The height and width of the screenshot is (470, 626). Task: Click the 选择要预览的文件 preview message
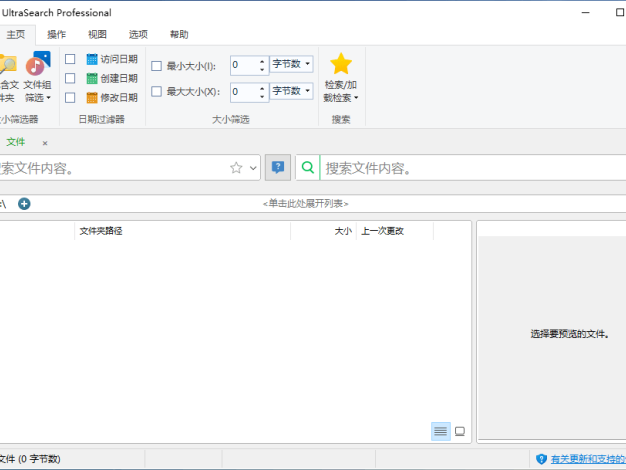pyautogui.click(x=570, y=334)
